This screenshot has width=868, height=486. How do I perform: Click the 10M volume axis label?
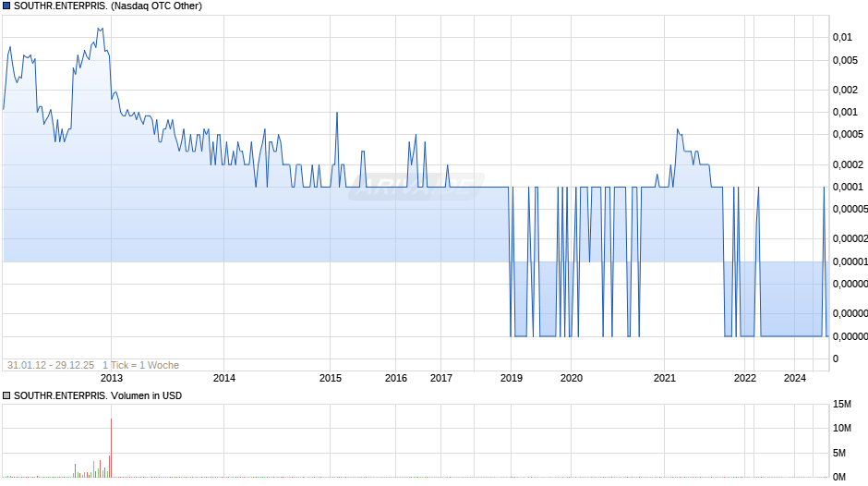point(842,428)
